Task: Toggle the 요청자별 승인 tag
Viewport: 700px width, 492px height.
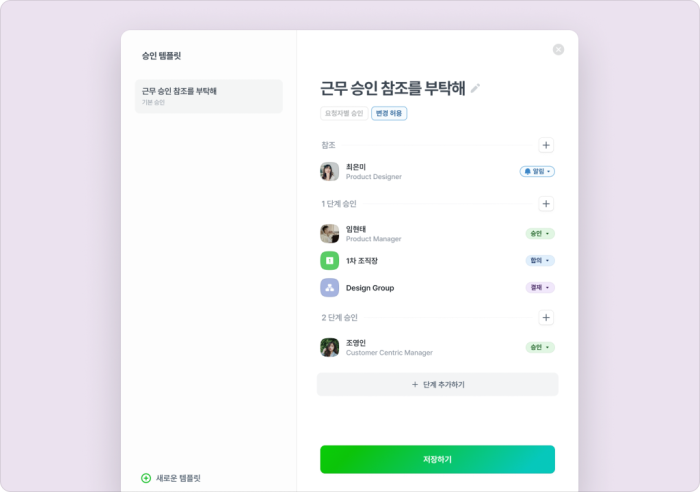Action: (x=344, y=113)
